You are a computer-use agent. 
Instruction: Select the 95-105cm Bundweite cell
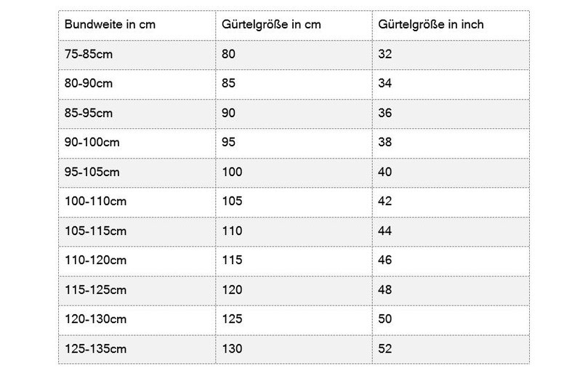pyautogui.click(x=91, y=172)
